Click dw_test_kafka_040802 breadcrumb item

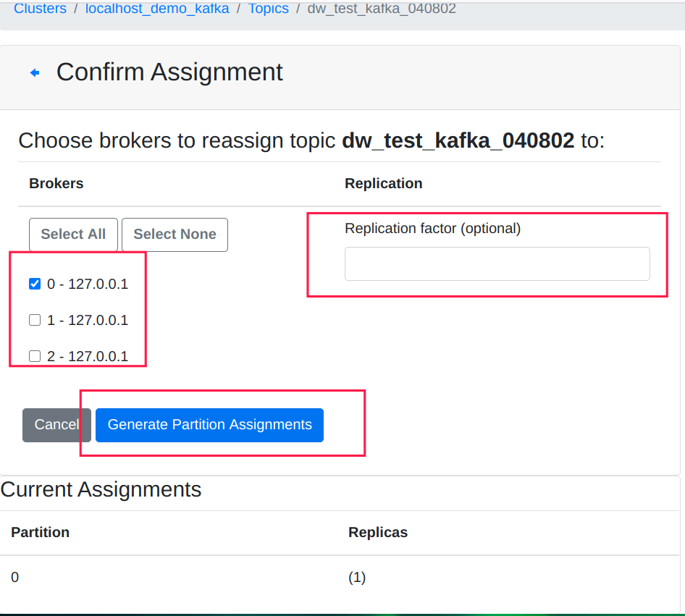point(382,9)
